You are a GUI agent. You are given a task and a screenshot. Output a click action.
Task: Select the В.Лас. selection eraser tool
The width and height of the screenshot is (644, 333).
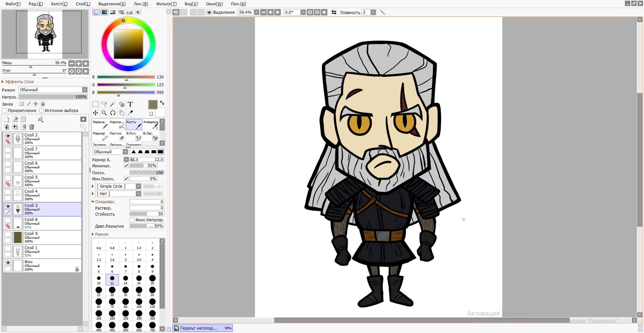click(151, 136)
